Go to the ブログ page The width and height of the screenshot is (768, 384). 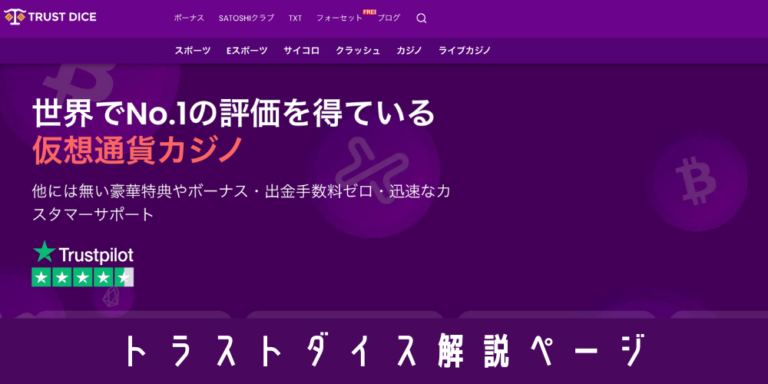point(389,18)
